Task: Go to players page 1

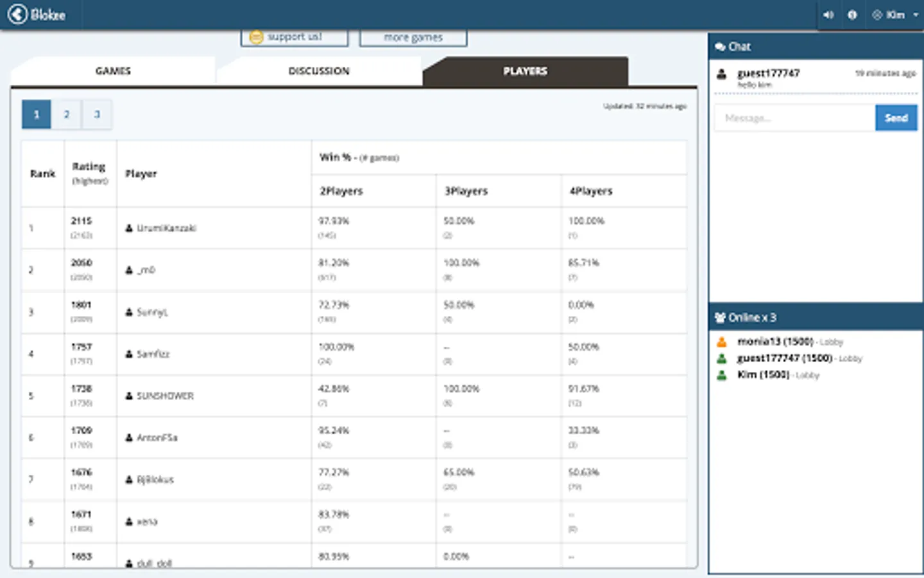Action: (x=37, y=114)
